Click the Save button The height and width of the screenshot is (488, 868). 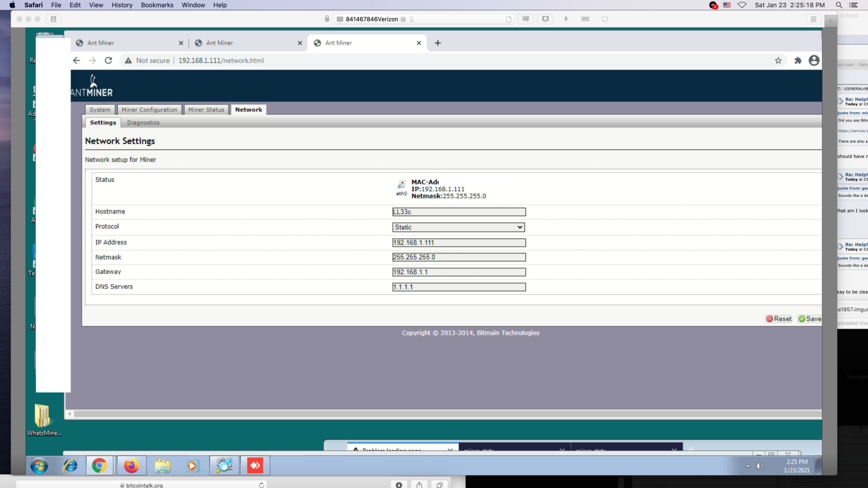pyautogui.click(x=809, y=319)
